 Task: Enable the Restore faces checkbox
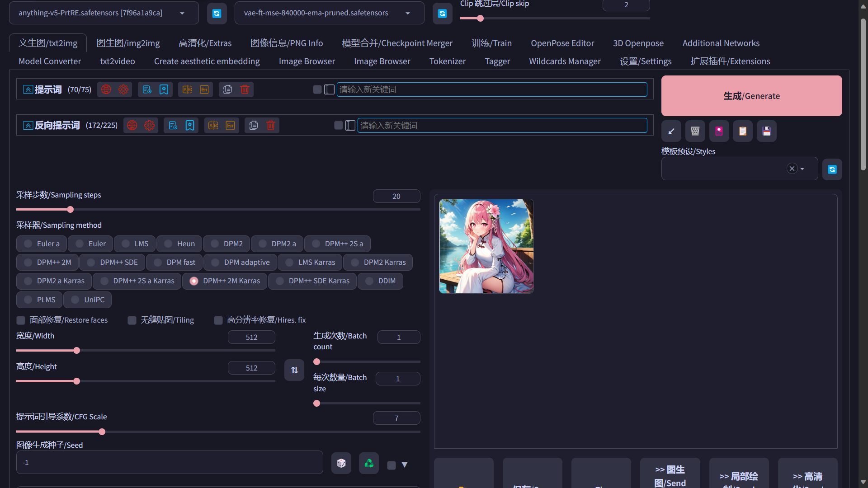point(21,320)
